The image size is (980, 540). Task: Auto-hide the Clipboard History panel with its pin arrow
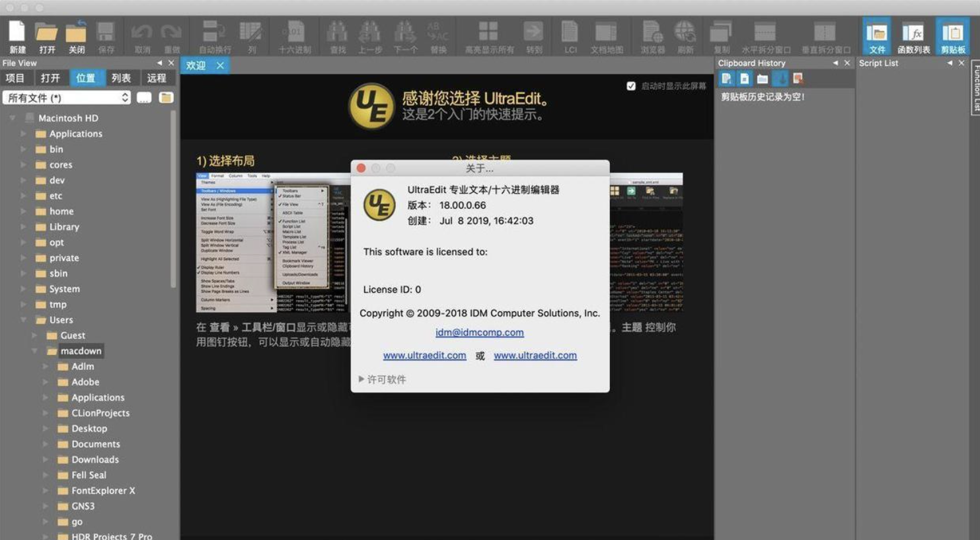point(835,63)
